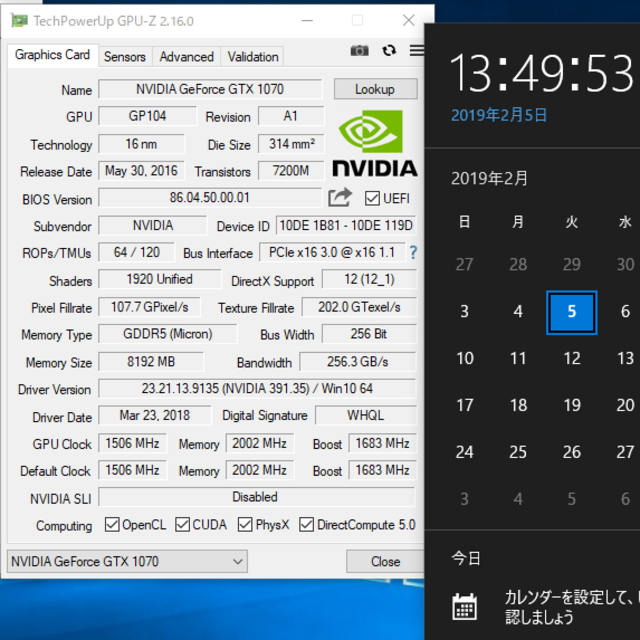Screen dimensions: 640x640
Task: Click the Name field NVIDIA GeForce GTX 1070
Action: point(210,89)
